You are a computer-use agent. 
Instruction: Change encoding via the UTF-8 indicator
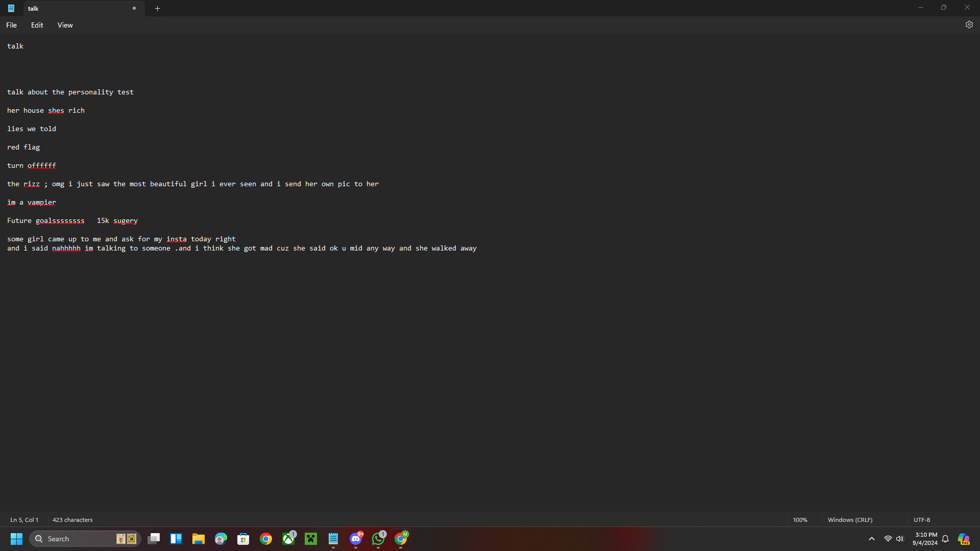tap(922, 519)
